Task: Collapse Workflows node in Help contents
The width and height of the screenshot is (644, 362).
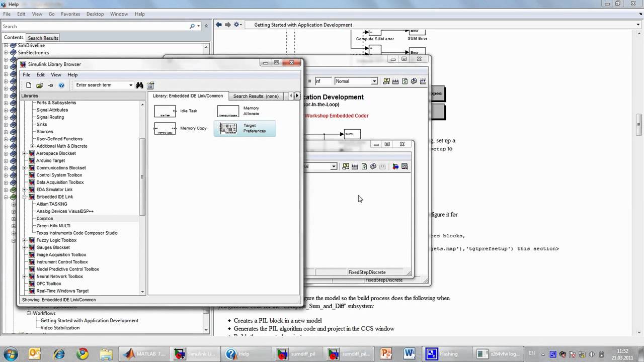Action: (29, 313)
